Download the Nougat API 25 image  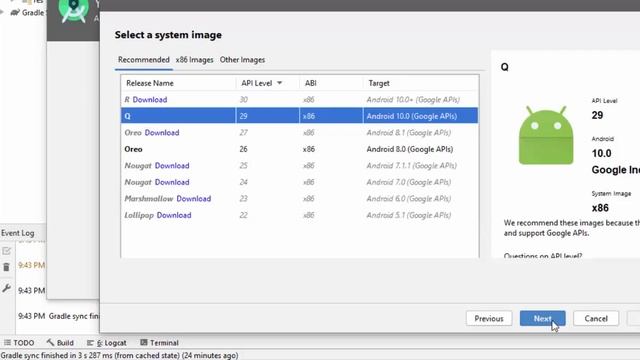coord(172,166)
